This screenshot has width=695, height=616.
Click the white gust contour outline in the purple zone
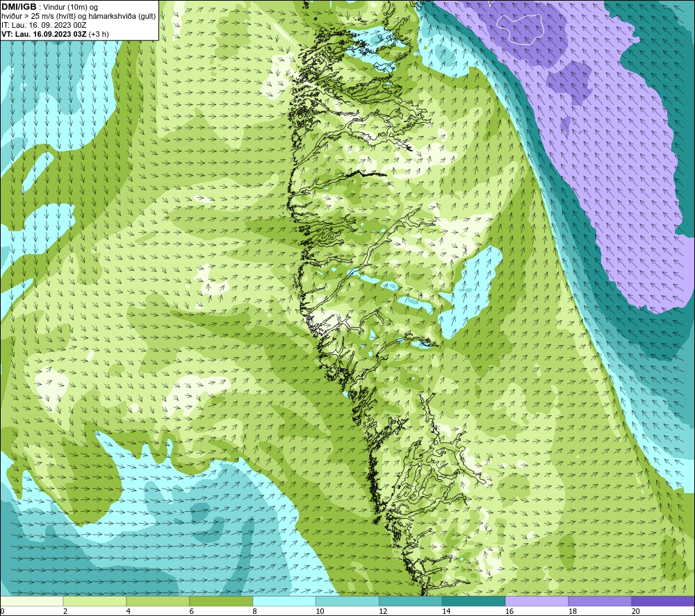[520, 29]
